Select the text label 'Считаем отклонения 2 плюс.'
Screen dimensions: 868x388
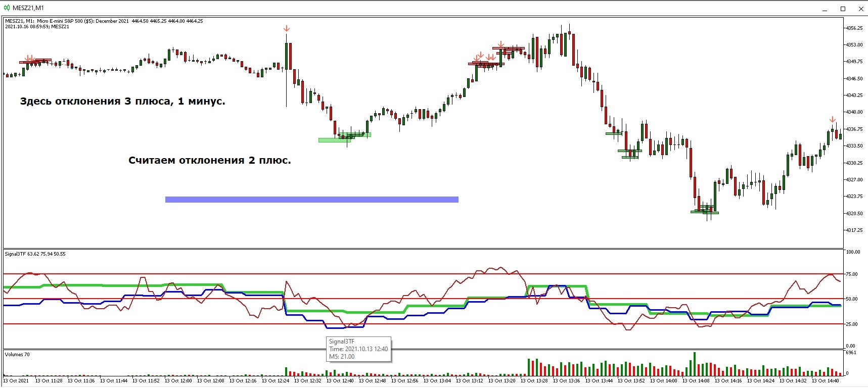[210, 160]
